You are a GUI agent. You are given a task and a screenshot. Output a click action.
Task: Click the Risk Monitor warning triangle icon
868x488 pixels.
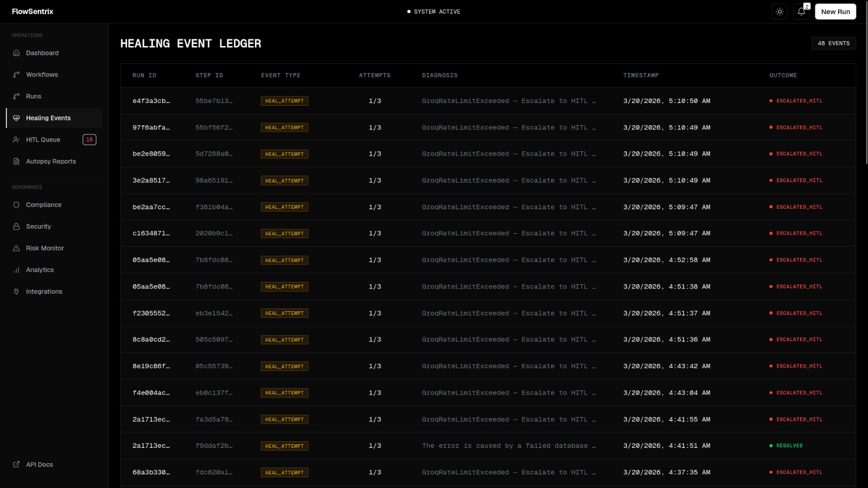(x=16, y=248)
